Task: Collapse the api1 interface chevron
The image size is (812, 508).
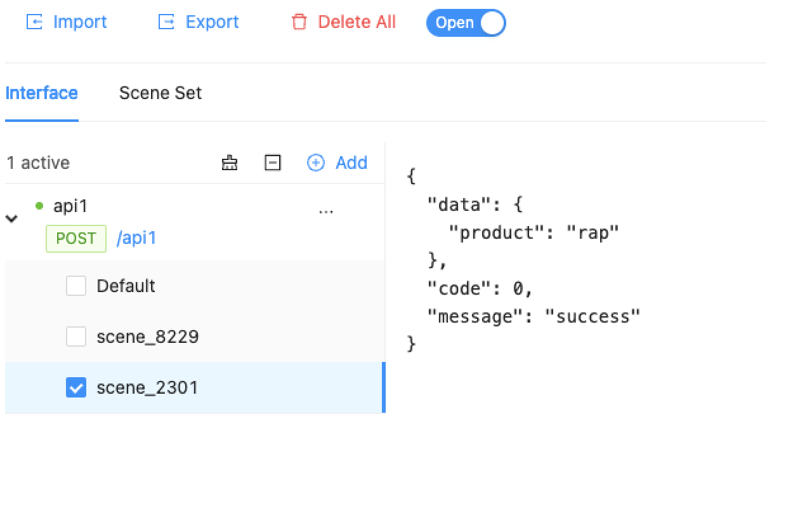Action: pyautogui.click(x=11, y=219)
